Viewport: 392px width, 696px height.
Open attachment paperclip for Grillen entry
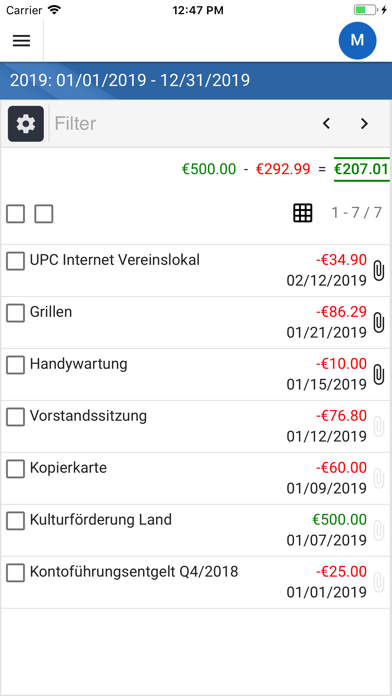(x=378, y=322)
